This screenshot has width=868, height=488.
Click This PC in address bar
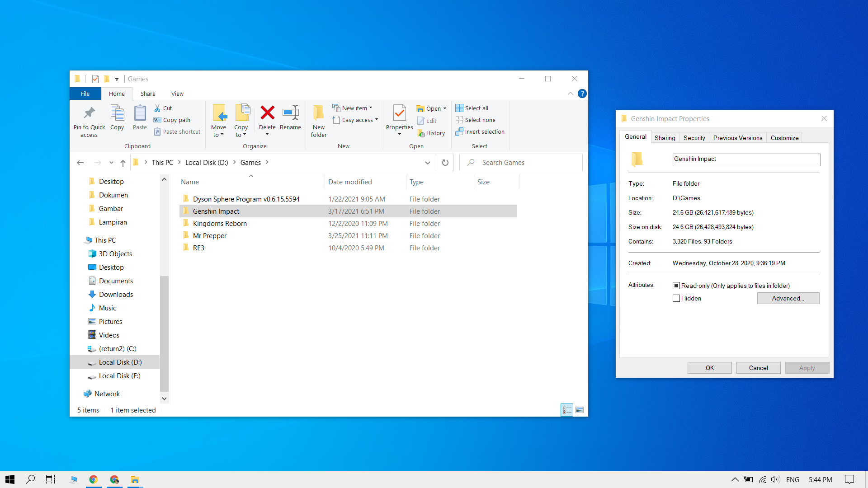coord(162,163)
